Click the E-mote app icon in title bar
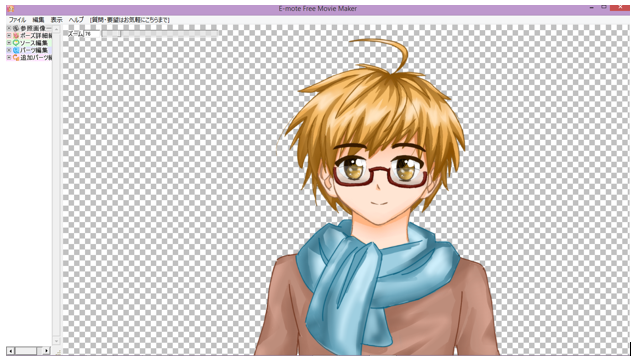639x362 pixels. coord(11,9)
